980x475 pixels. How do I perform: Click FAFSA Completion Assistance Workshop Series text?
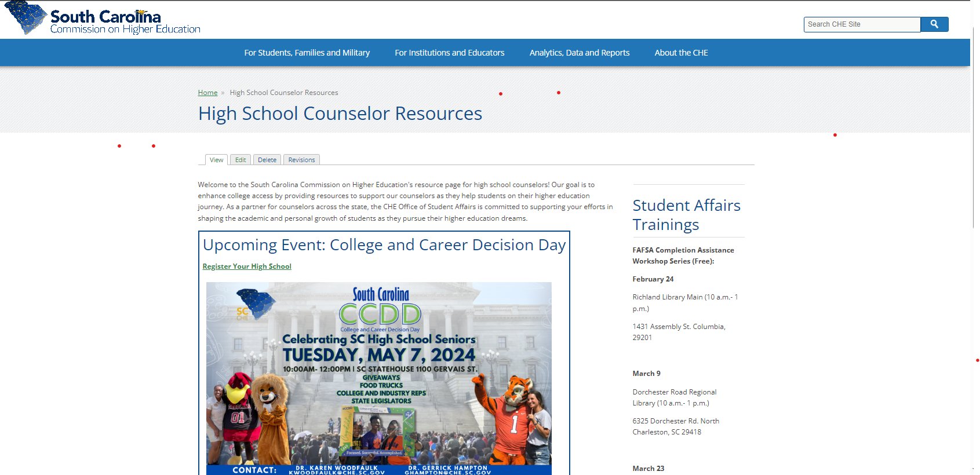click(683, 255)
